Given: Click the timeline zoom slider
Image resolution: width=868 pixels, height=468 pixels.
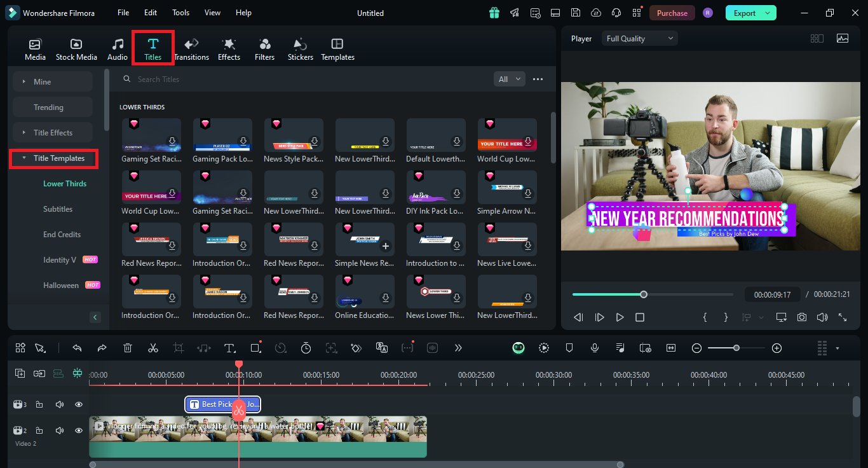Looking at the screenshot, I should point(736,348).
